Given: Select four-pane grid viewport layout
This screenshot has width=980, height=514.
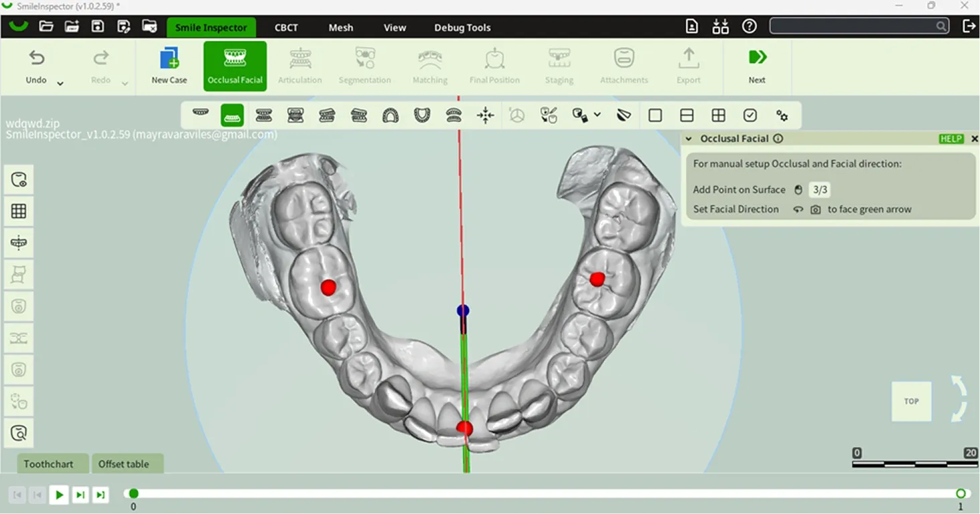Looking at the screenshot, I should [719, 115].
